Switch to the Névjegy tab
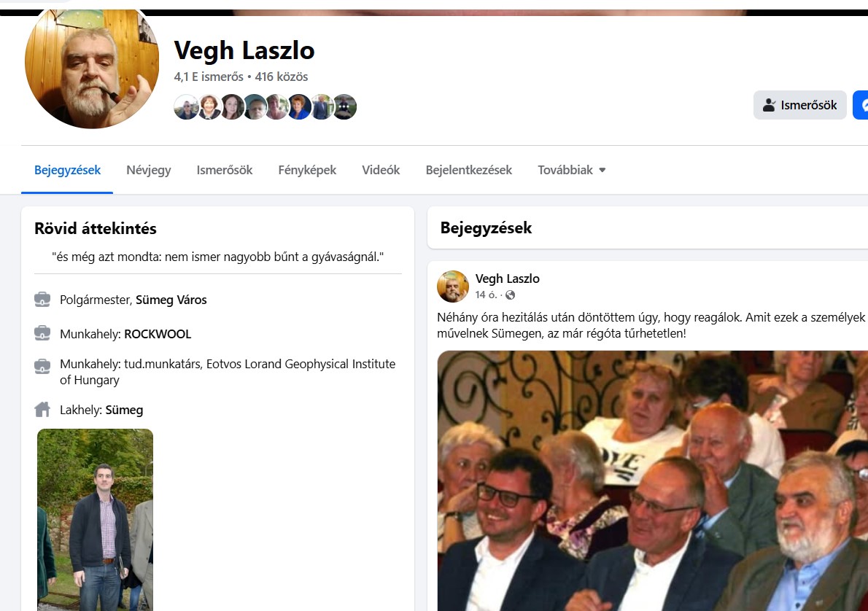The image size is (868, 611). [x=148, y=170]
